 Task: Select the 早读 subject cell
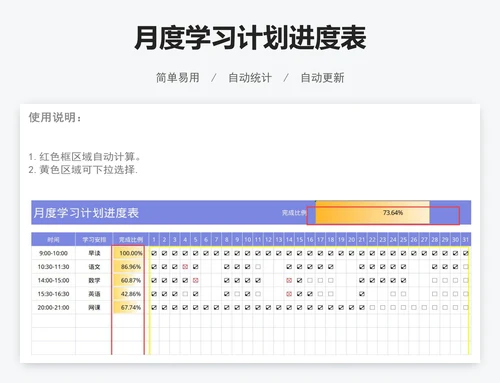point(94,253)
